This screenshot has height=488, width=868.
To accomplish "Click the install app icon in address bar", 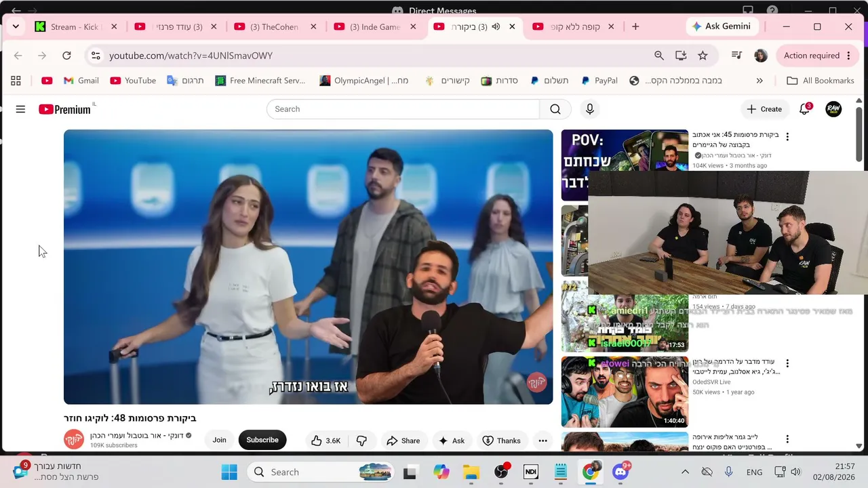I will click(681, 56).
